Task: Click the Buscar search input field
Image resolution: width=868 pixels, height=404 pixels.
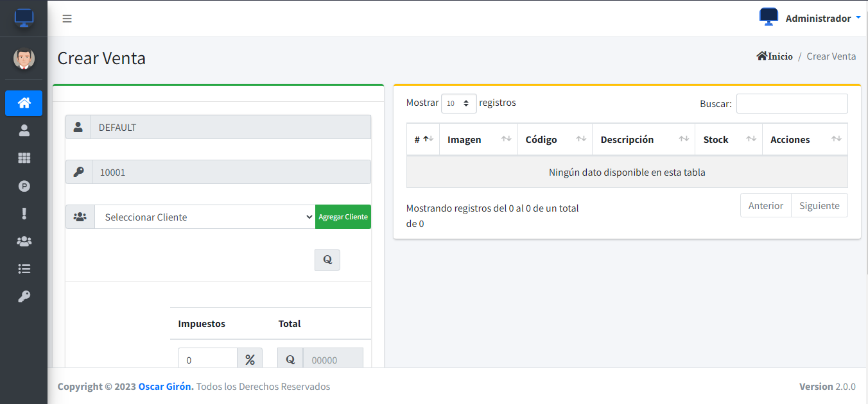Action: click(x=792, y=104)
